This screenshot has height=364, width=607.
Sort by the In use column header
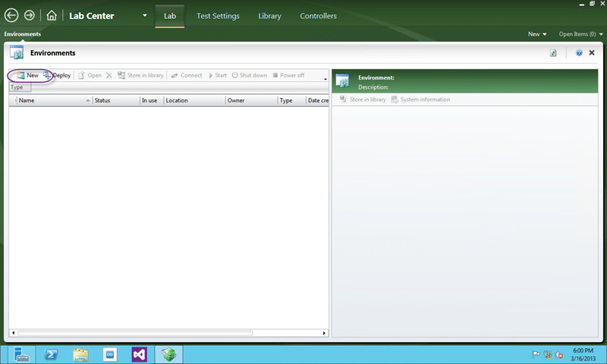click(151, 101)
